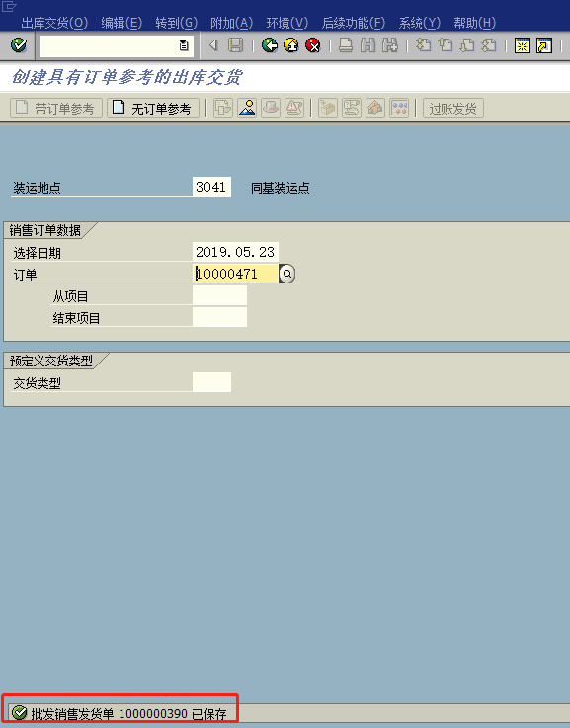Open the 编辑(E) menu

(x=122, y=23)
